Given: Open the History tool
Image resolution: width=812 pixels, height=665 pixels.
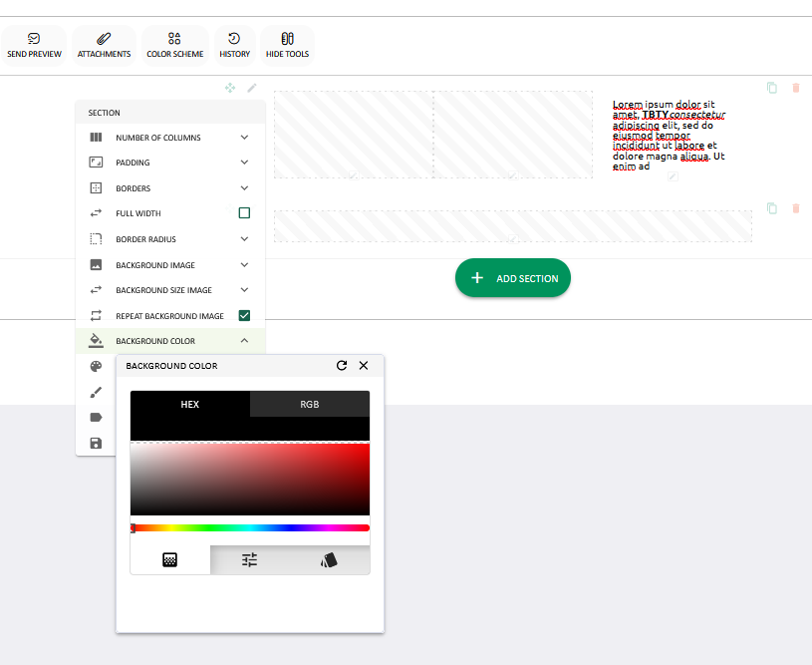Looking at the screenshot, I should 234,46.
